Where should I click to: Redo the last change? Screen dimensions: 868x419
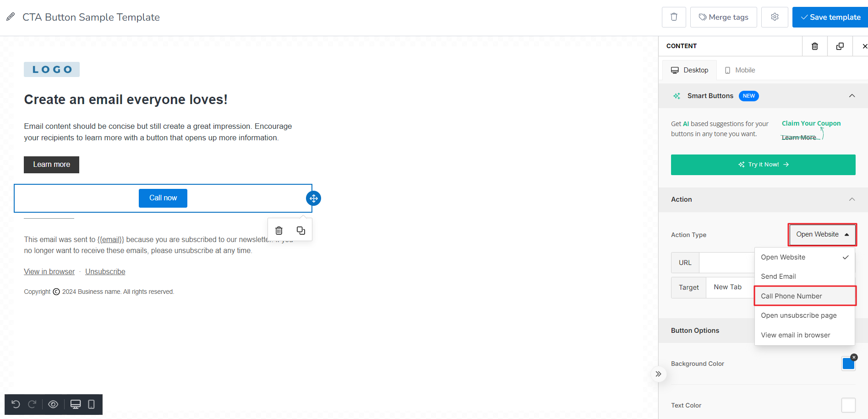pos(31,404)
